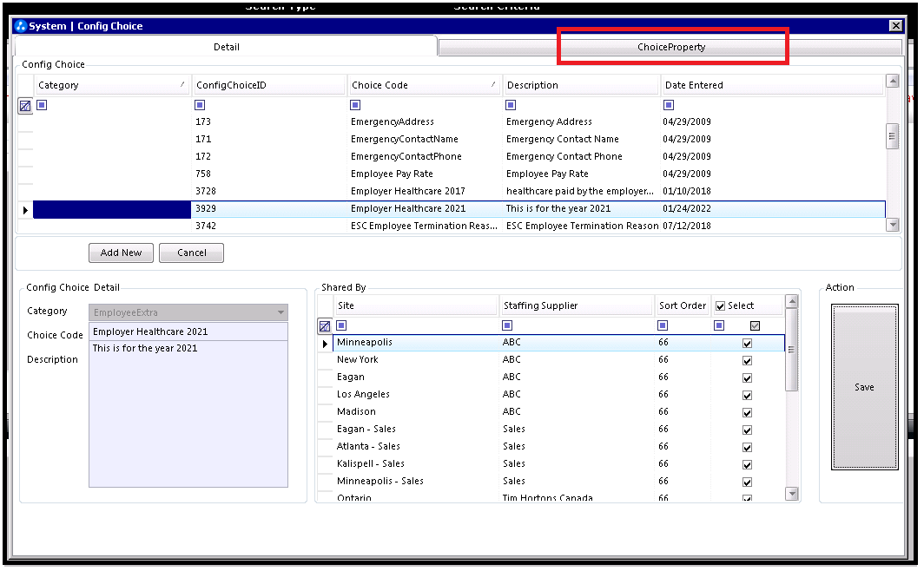Select the Employee Pay Rate choice code

(x=392, y=174)
